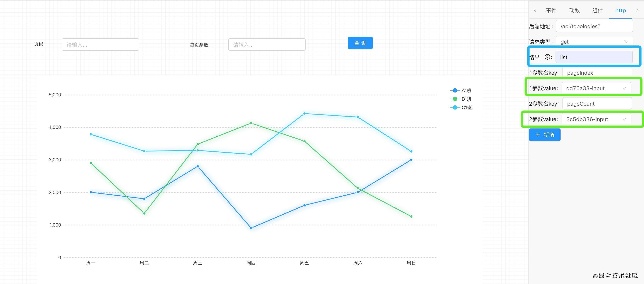Switch to the 动效 tab
The image size is (644, 284).
[x=574, y=10]
